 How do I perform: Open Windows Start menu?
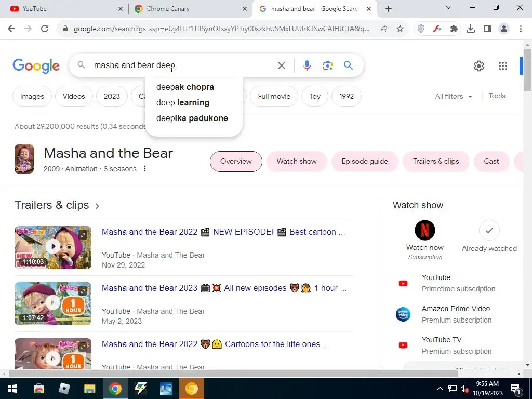(x=12, y=389)
